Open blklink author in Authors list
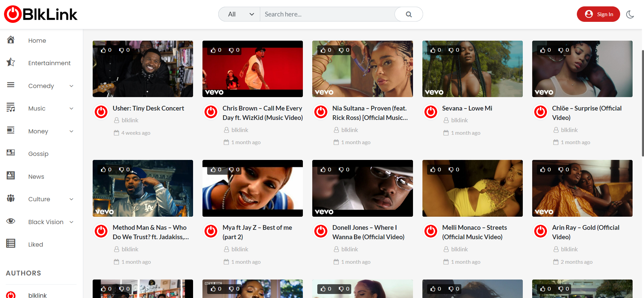This screenshot has width=644, height=298. coord(37,295)
